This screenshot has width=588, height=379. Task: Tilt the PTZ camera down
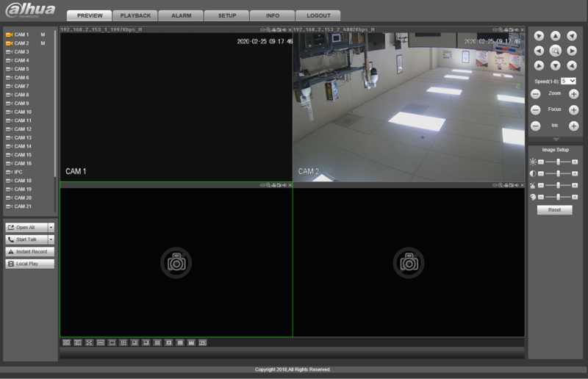pyautogui.click(x=556, y=66)
